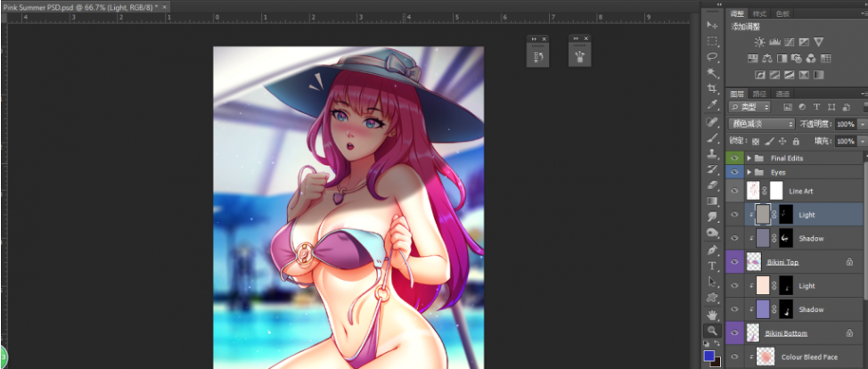The width and height of the screenshot is (868, 369).
Task: Switch to the Styles tab
Action: tap(759, 14)
